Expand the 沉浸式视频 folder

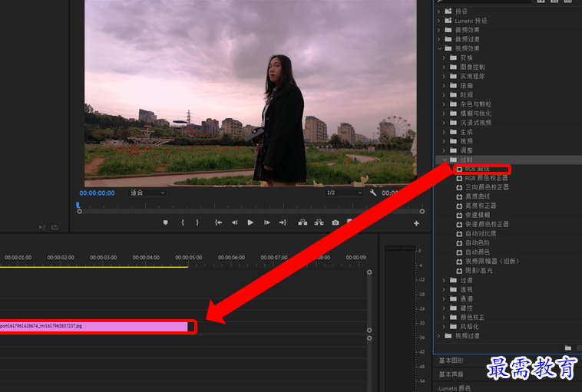445,123
